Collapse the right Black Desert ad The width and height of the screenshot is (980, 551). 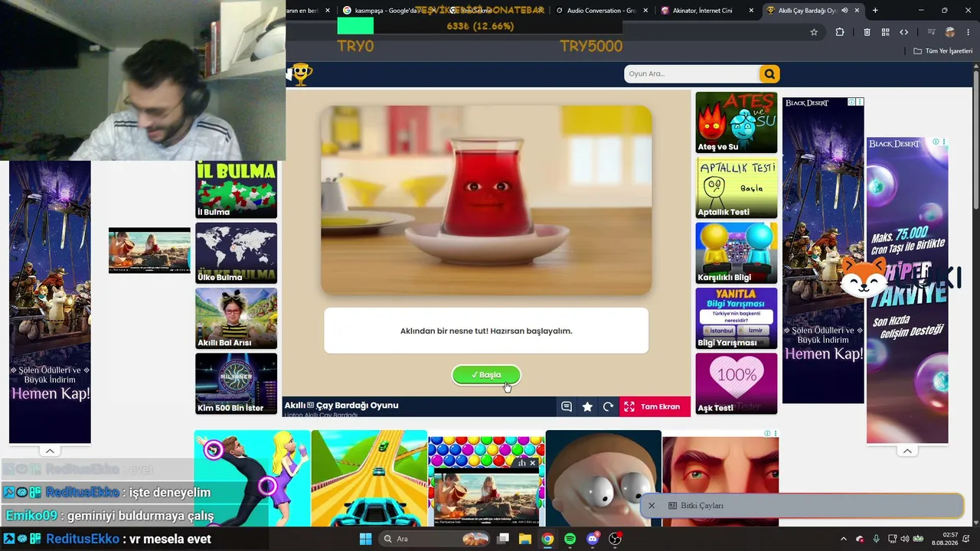click(907, 451)
